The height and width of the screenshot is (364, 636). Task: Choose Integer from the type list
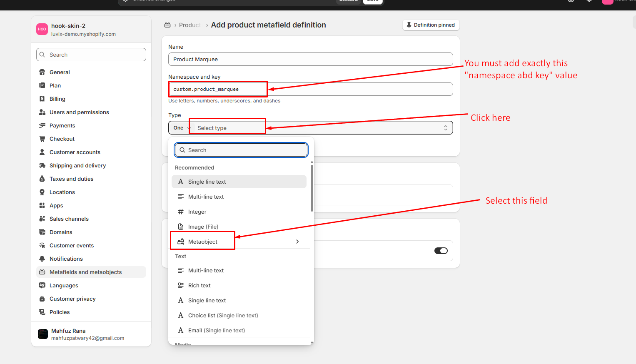coord(197,212)
